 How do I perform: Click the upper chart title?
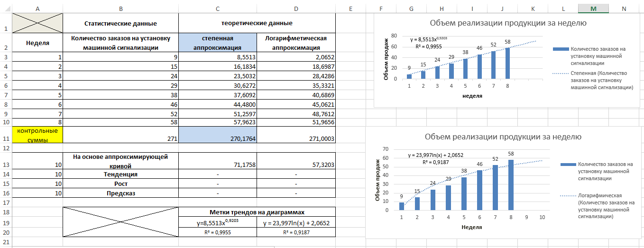[508, 23]
